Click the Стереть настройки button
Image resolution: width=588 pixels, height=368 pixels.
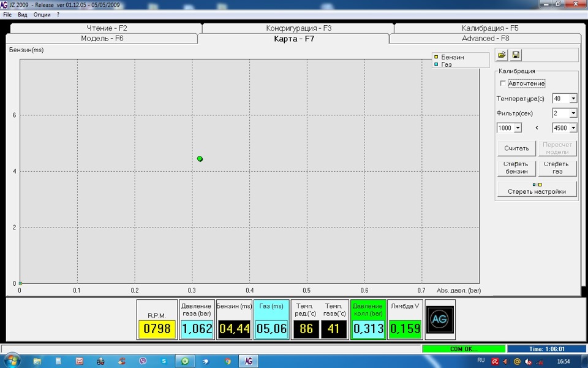pos(537,189)
